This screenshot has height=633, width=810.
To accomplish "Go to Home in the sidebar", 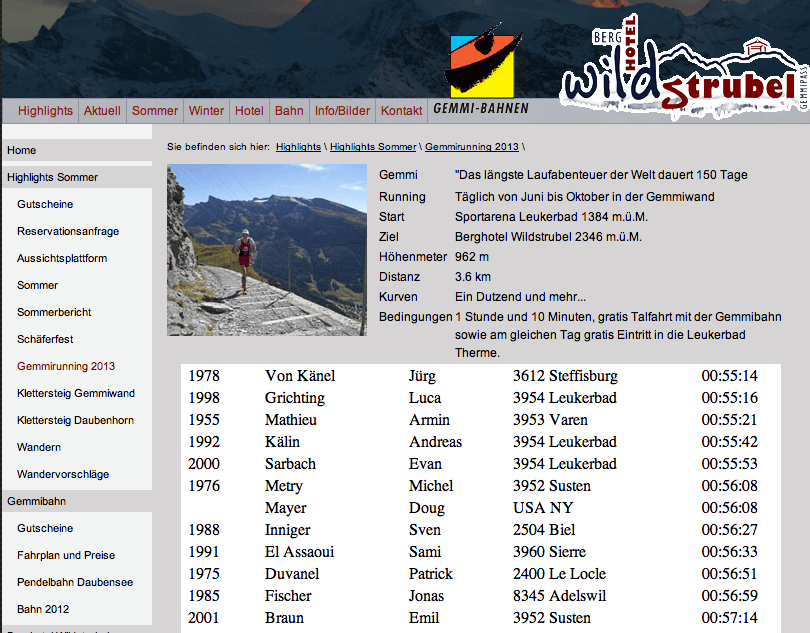I will [22, 150].
